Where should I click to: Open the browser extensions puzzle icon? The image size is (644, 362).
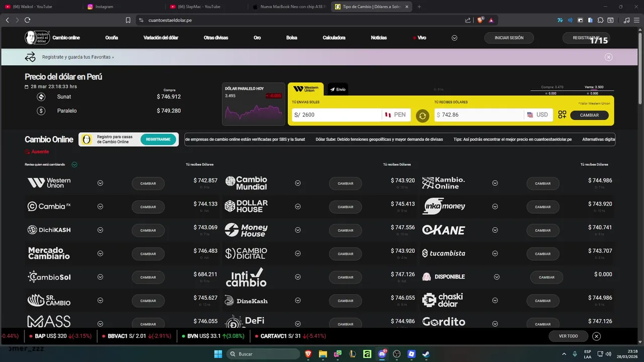point(600,20)
